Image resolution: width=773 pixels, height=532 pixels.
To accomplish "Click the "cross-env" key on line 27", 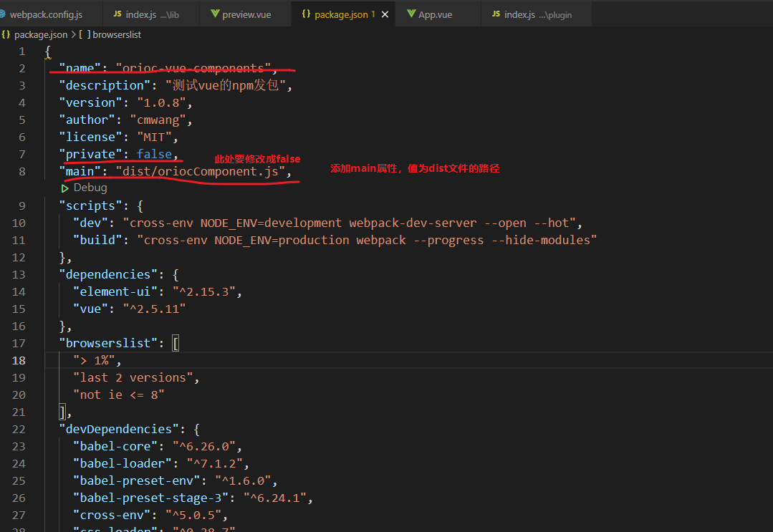I will pos(112,516).
